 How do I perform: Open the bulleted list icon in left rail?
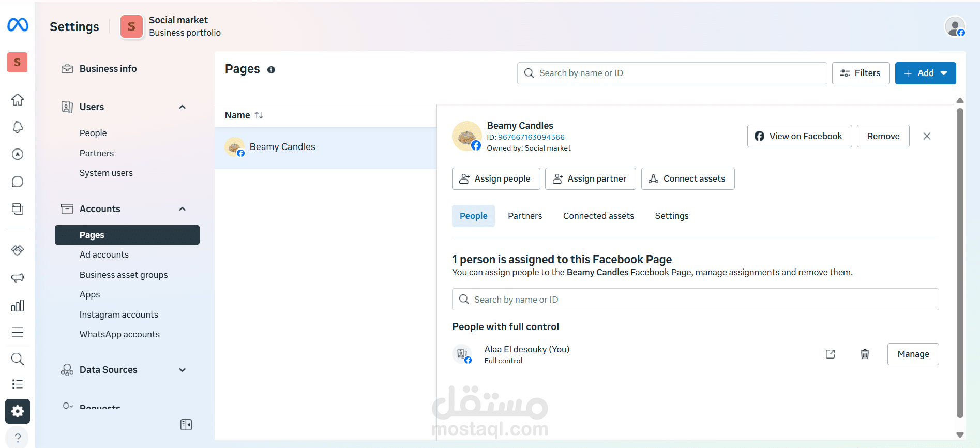(18, 384)
